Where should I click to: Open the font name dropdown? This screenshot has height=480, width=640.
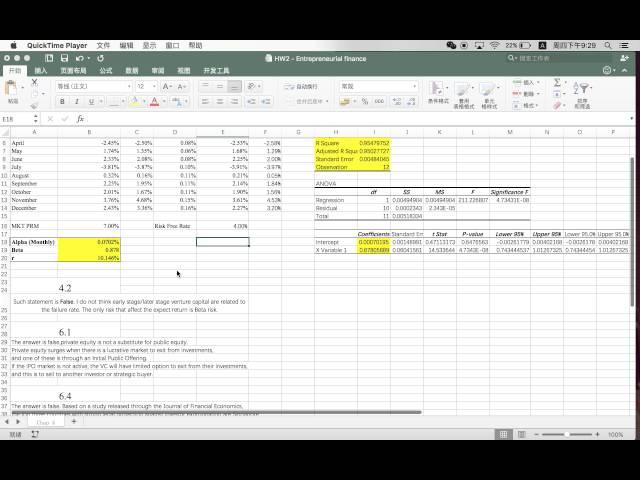coord(127,87)
